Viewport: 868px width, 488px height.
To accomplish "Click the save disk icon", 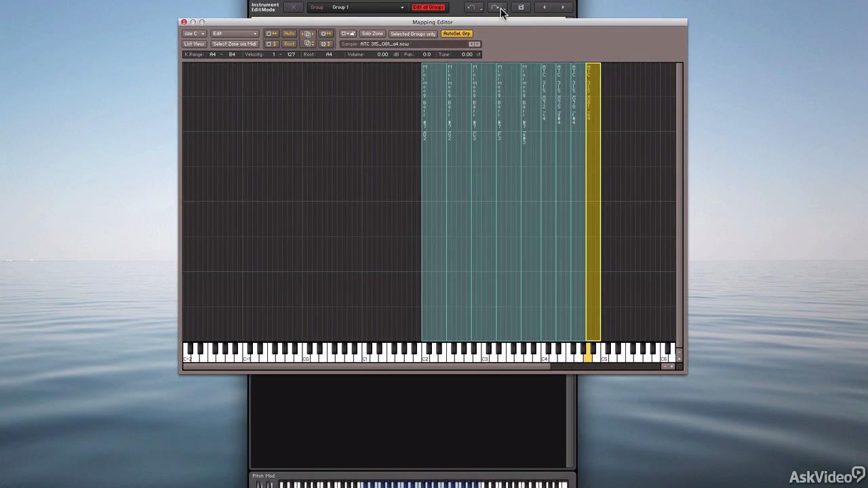I will [521, 7].
